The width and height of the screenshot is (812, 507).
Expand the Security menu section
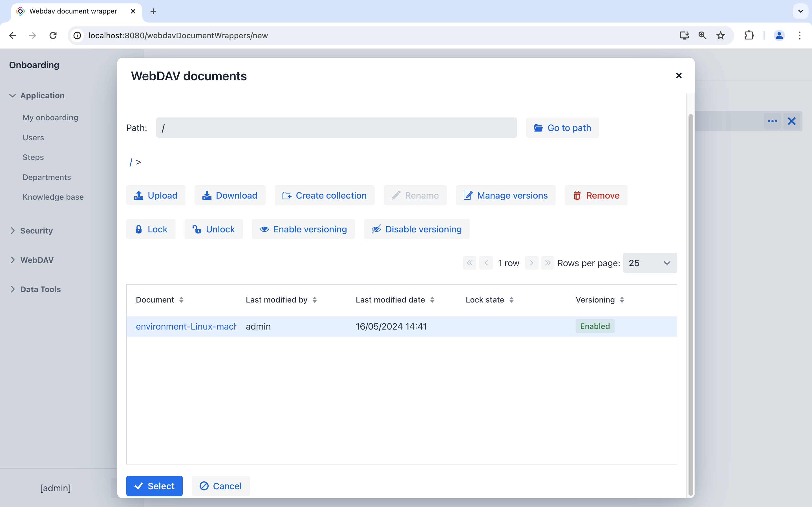click(36, 231)
